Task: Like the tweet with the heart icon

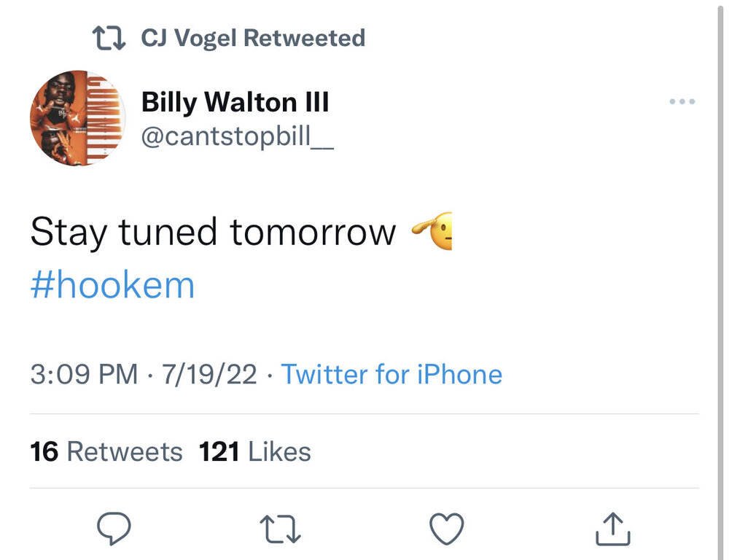Action: (446, 529)
